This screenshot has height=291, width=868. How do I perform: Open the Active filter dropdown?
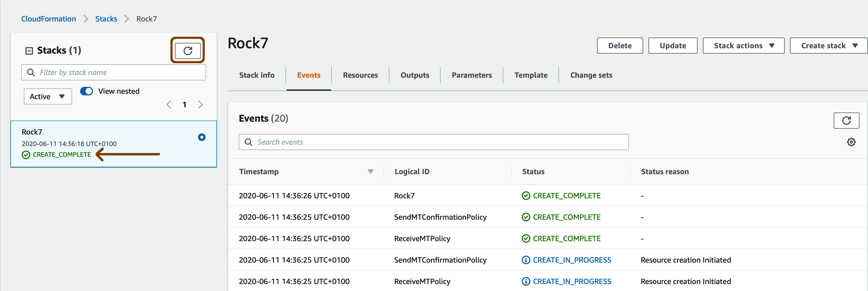coord(48,97)
